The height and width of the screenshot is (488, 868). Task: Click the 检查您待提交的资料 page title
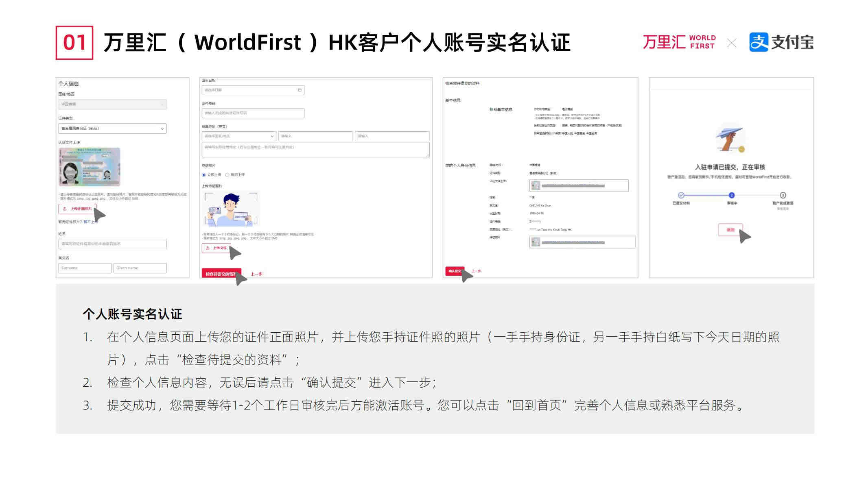(462, 83)
